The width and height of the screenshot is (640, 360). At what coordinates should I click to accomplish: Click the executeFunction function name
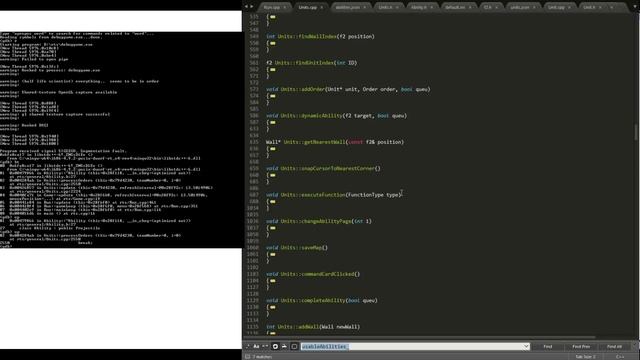pyautogui.click(x=323, y=195)
